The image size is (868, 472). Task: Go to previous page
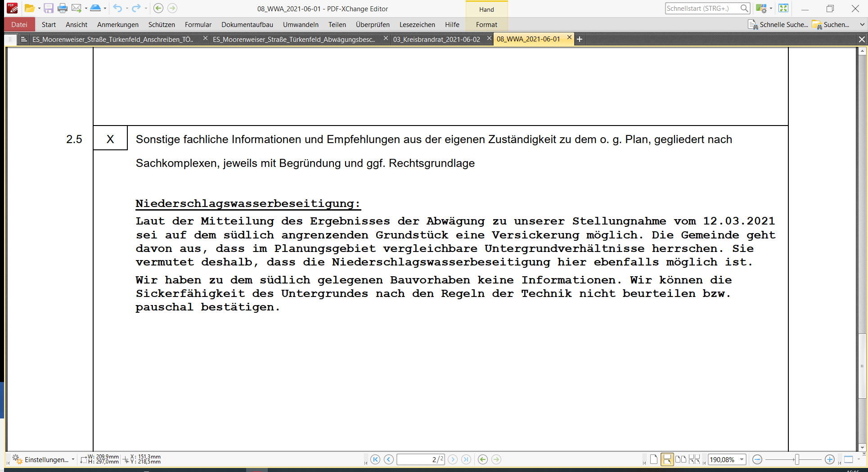(389, 459)
